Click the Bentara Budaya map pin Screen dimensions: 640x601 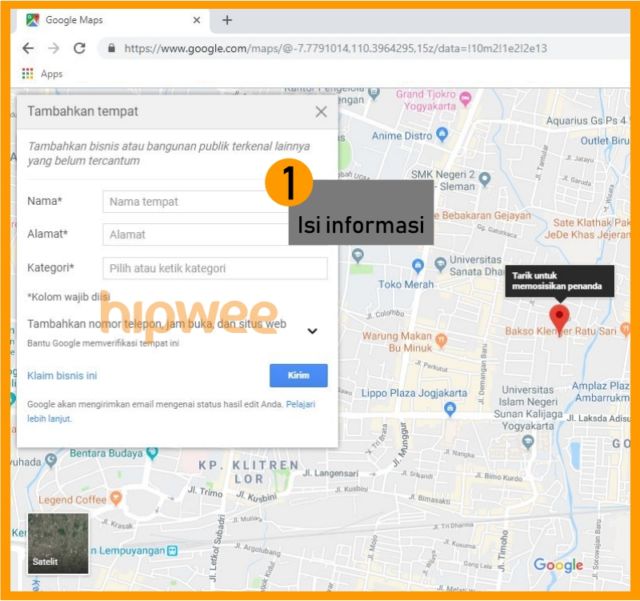click(x=152, y=452)
